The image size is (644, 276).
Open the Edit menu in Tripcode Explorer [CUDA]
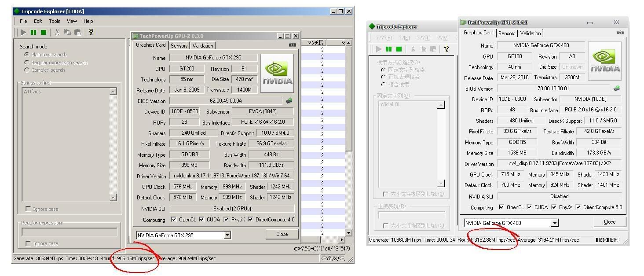click(38, 21)
